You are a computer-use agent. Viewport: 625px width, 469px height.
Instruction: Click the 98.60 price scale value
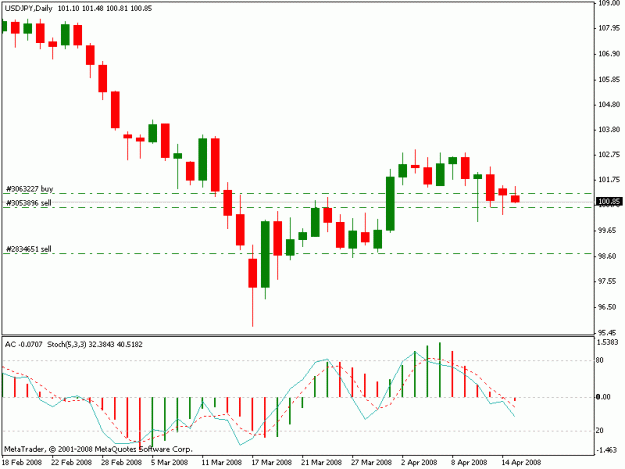[607, 256]
